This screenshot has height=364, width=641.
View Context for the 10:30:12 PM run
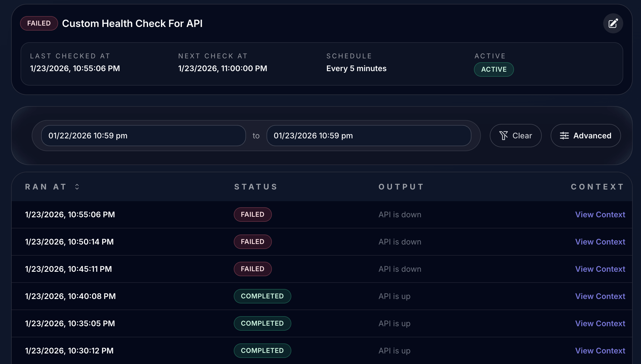[600, 351]
